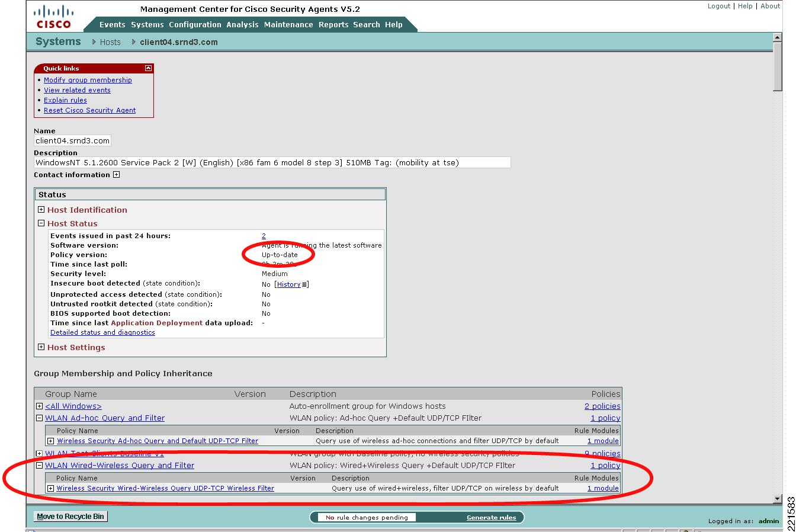796x532 pixels.
Task: Click the Cisco logo
Action: point(53,17)
